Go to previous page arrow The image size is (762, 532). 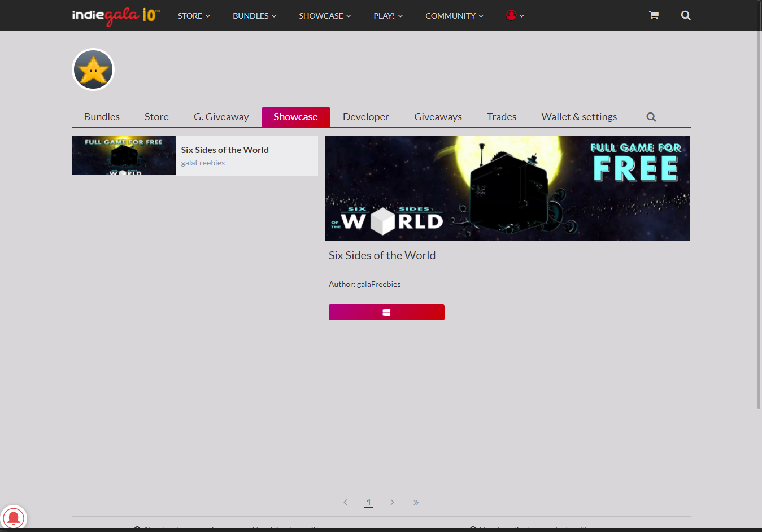(x=345, y=502)
